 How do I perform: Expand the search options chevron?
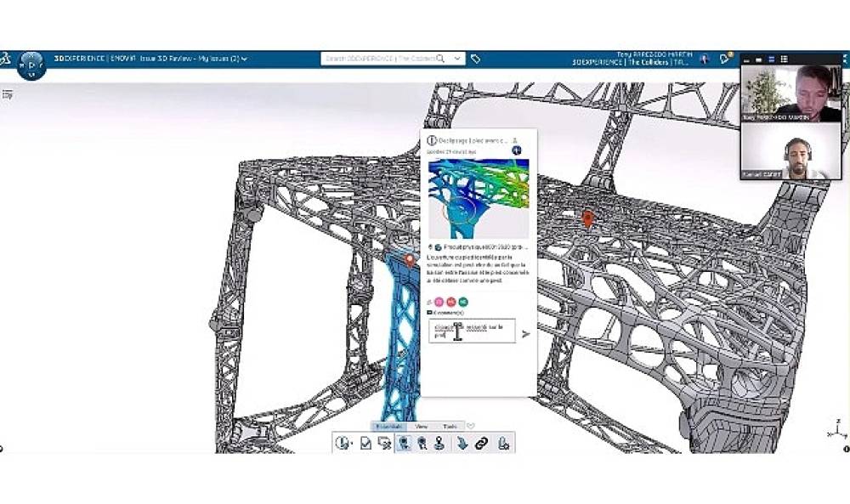coord(458,59)
